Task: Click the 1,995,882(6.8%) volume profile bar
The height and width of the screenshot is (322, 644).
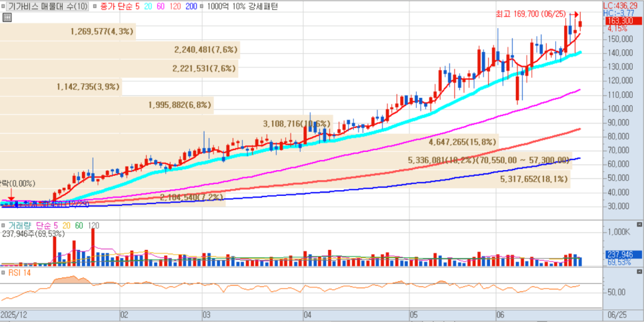Action: tap(107, 105)
